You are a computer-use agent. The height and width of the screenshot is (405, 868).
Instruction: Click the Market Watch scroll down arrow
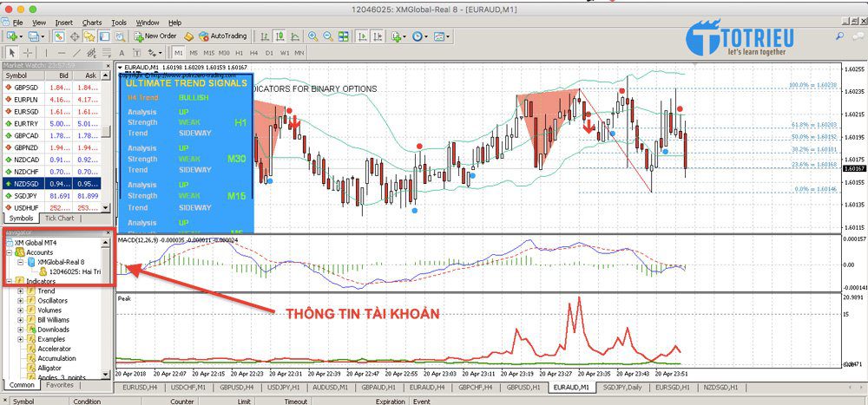107,207
